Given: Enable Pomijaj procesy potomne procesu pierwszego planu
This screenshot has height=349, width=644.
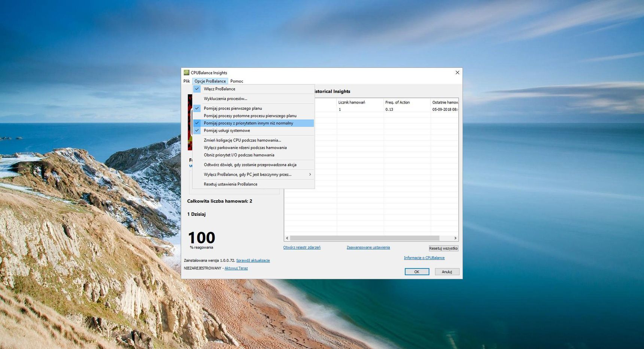Looking at the screenshot, I should 253,116.
